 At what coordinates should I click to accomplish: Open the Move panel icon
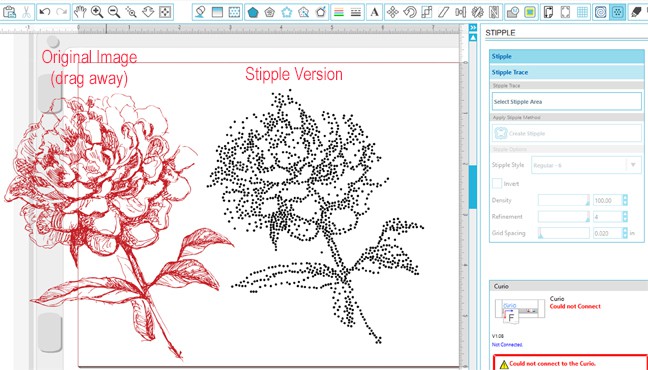point(392,12)
